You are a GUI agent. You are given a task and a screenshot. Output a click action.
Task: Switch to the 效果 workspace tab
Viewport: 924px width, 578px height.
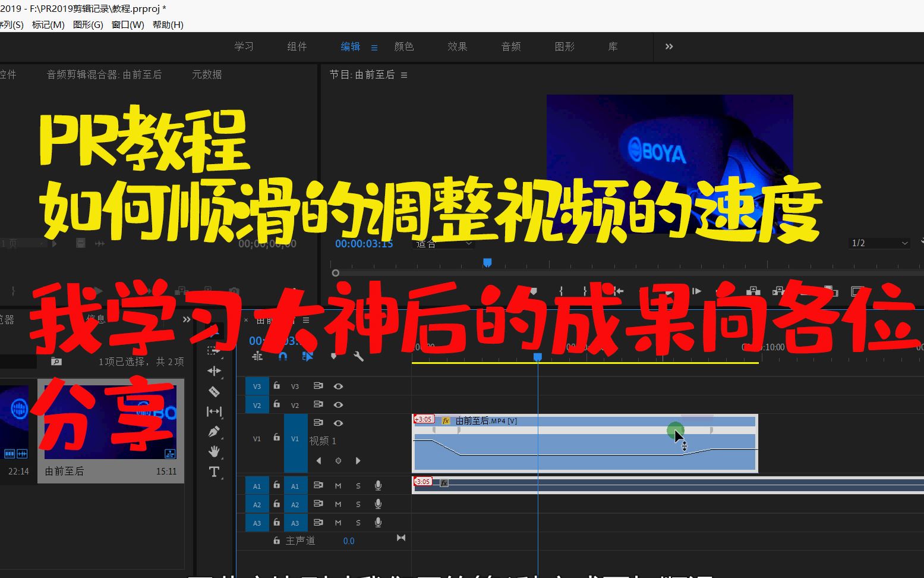tap(457, 47)
